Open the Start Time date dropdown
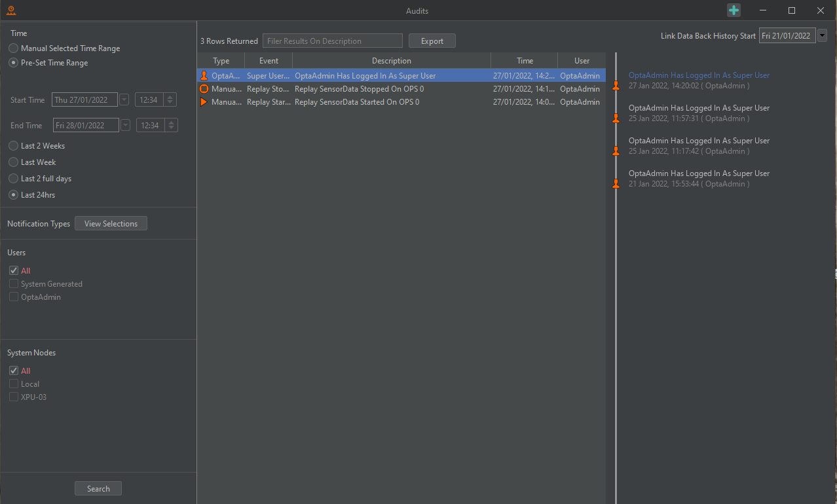The height and width of the screenshot is (504, 837). (x=124, y=100)
